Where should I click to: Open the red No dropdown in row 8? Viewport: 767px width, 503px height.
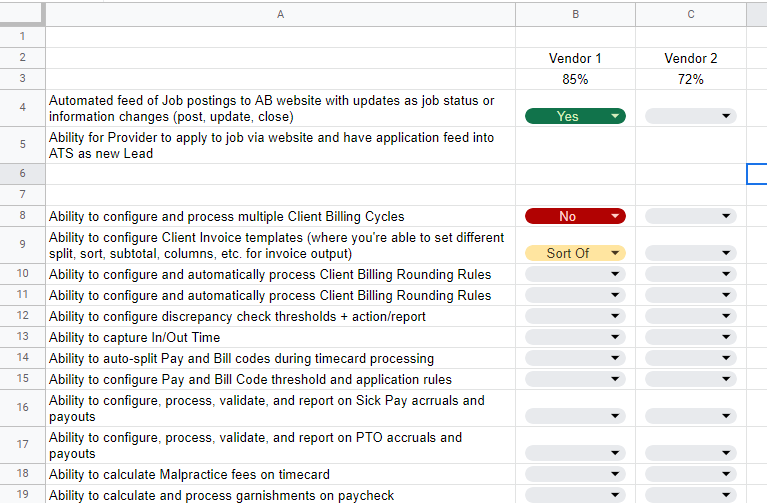575,216
